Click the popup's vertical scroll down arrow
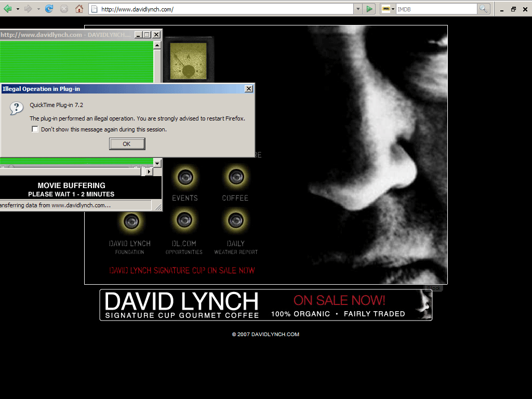The height and width of the screenshot is (399, 532). 157,163
